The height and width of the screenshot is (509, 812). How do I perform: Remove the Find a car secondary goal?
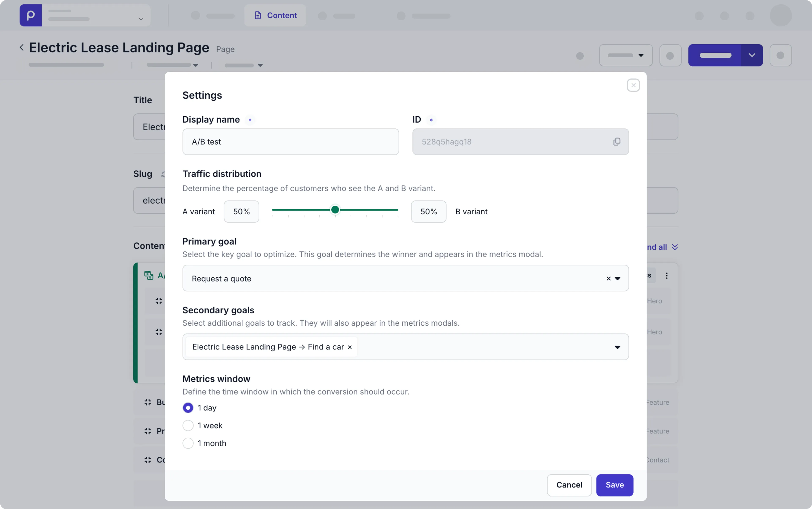click(x=350, y=347)
